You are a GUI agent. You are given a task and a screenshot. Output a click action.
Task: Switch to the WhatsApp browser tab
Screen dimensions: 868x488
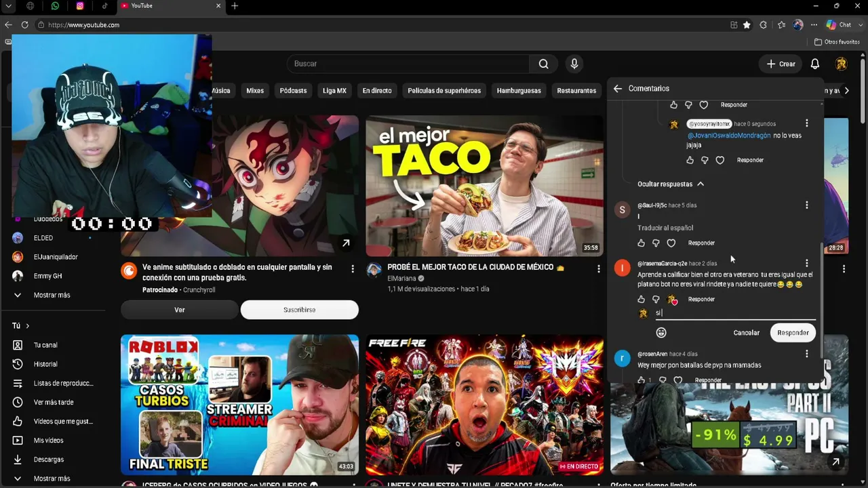click(55, 6)
